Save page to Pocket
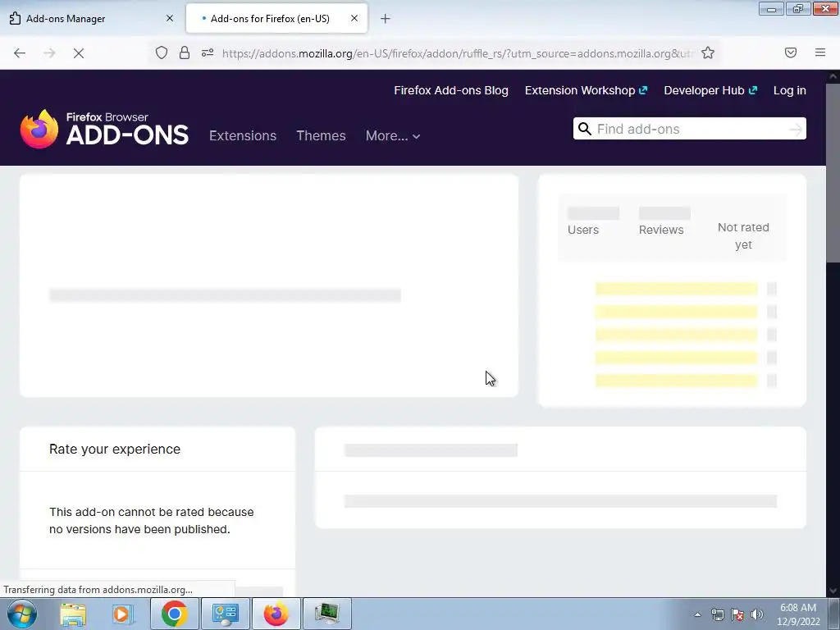 (x=791, y=52)
